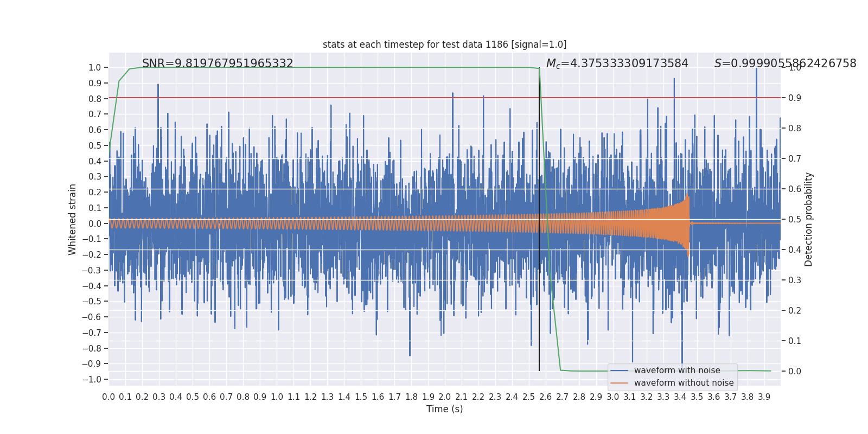The height and width of the screenshot is (434, 868).
Task: Click the red horizontal threshold line
Action: point(444,98)
